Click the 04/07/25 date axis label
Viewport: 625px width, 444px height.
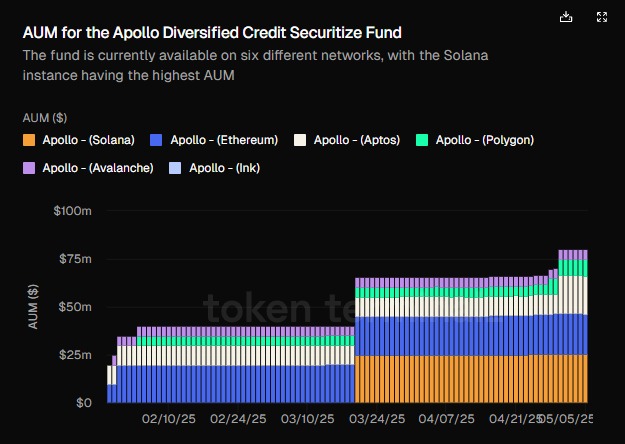click(x=446, y=419)
